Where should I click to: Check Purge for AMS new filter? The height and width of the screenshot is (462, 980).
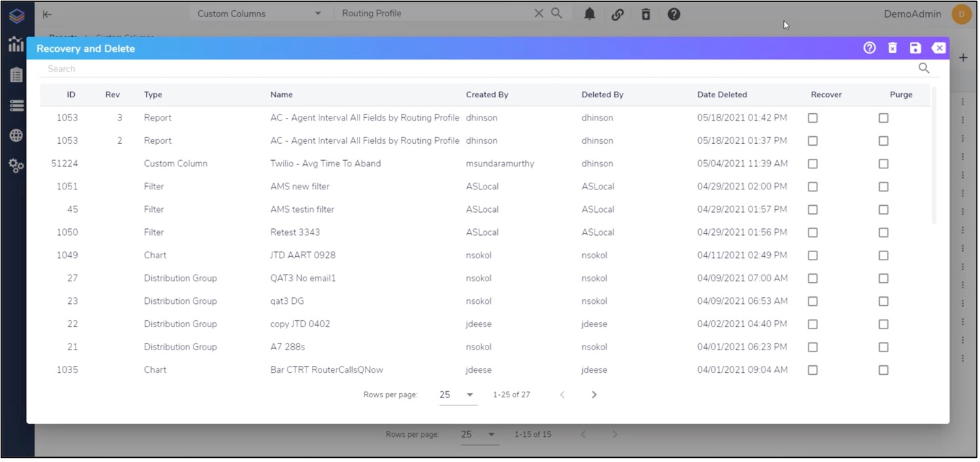click(883, 187)
